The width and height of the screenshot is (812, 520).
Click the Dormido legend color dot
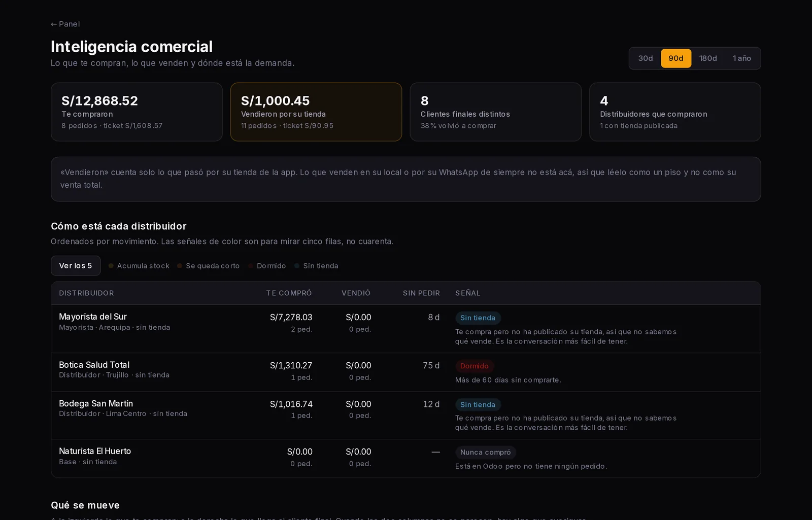251,266
